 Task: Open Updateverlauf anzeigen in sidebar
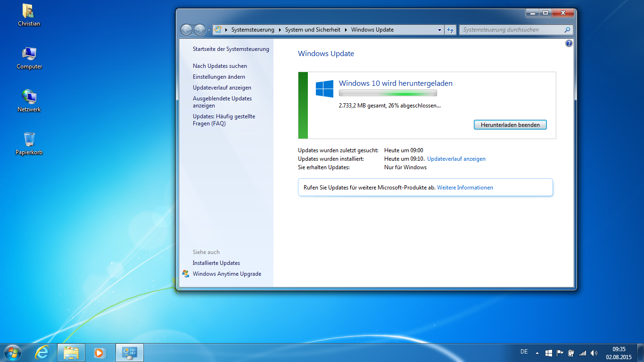[x=222, y=88]
